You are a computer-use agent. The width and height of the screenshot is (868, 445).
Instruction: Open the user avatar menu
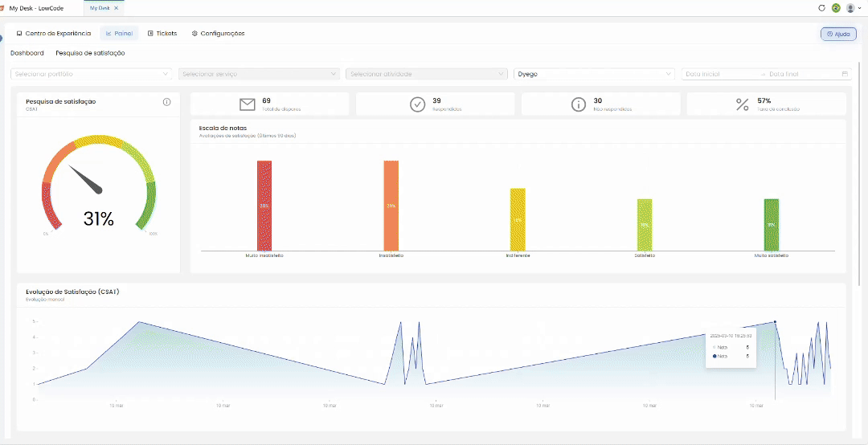click(x=851, y=8)
